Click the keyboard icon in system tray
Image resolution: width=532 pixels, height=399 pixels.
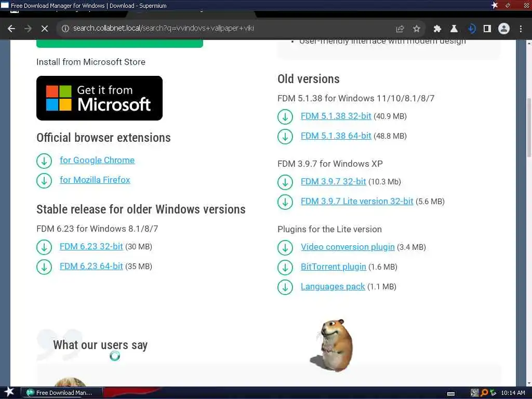click(x=451, y=394)
